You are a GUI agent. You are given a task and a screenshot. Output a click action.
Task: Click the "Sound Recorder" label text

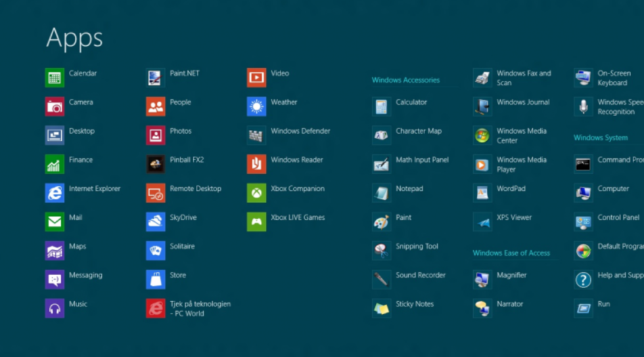point(421,275)
